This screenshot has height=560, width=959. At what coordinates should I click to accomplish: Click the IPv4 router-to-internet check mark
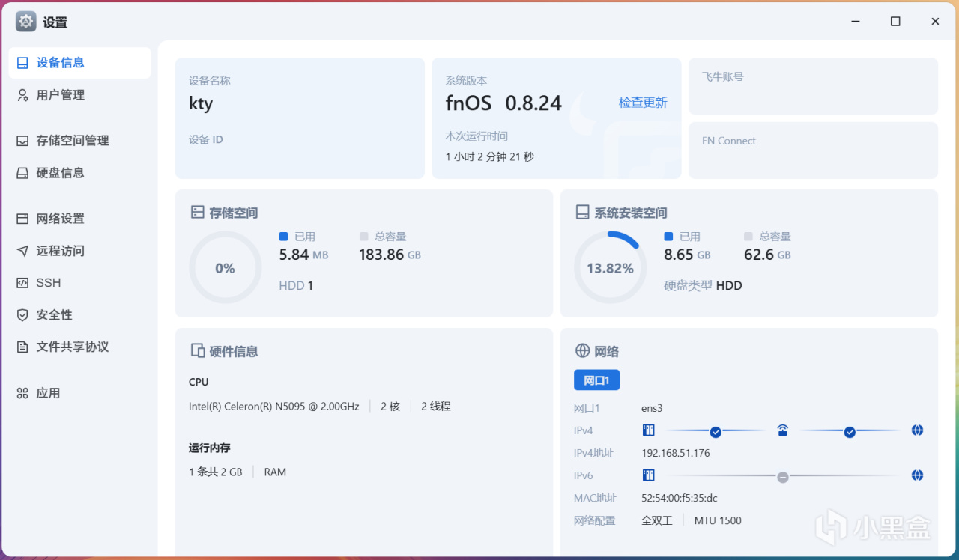[850, 432]
